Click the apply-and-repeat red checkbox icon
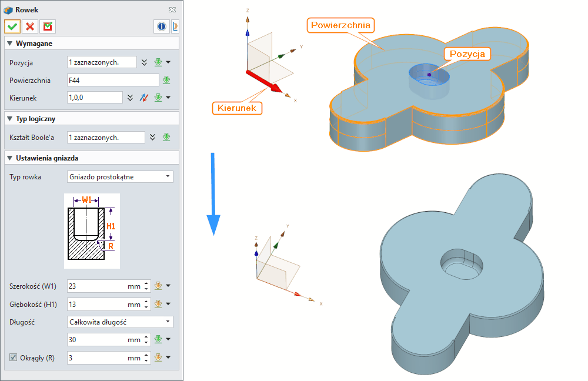 [48, 26]
